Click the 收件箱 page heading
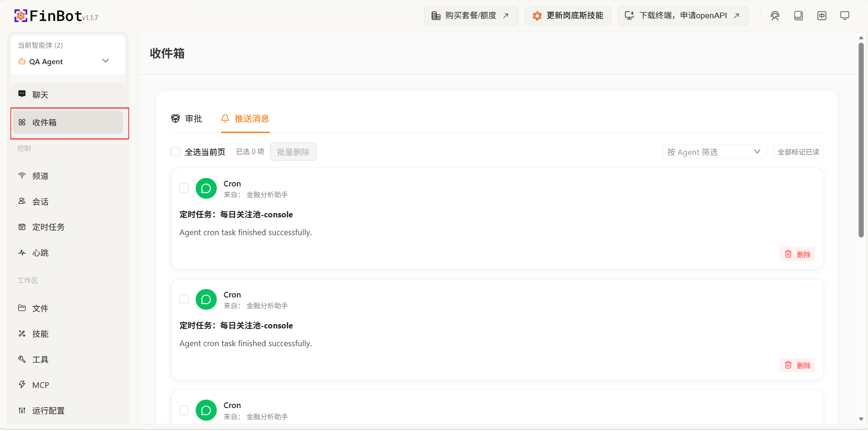 (x=167, y=53)
